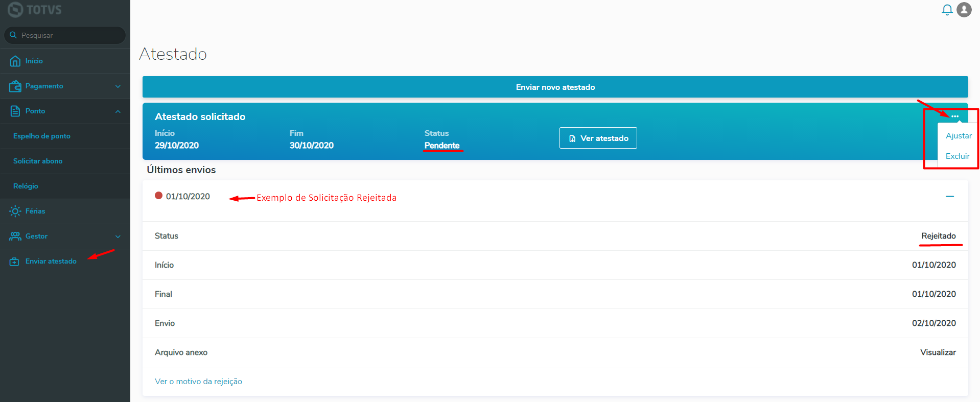Focus the Pesquisar search field
Viewport: 980px width, 402px height.
pos(65,35)
